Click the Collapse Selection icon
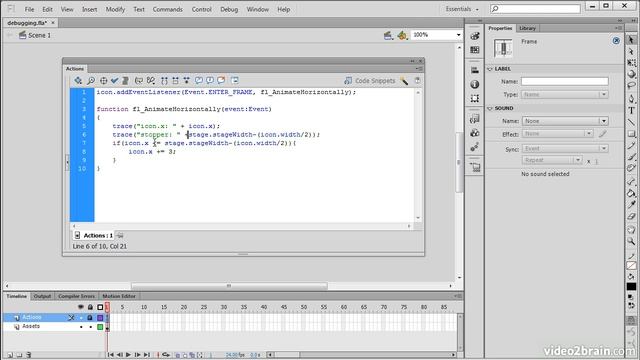 point(175,81)
